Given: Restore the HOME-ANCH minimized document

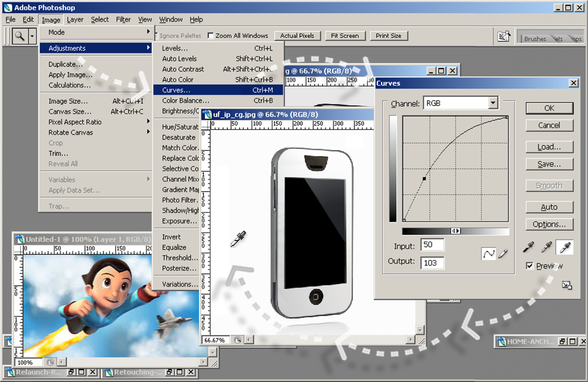Looking at the screenshot, I should 562,342.
